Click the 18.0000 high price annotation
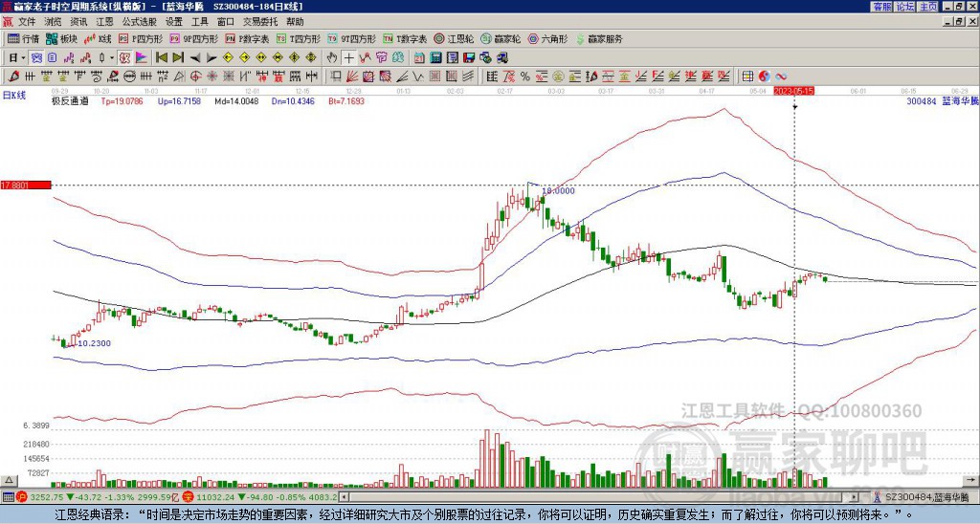Image resolution: width=980 pixels, height=524 pixels. 558,191
